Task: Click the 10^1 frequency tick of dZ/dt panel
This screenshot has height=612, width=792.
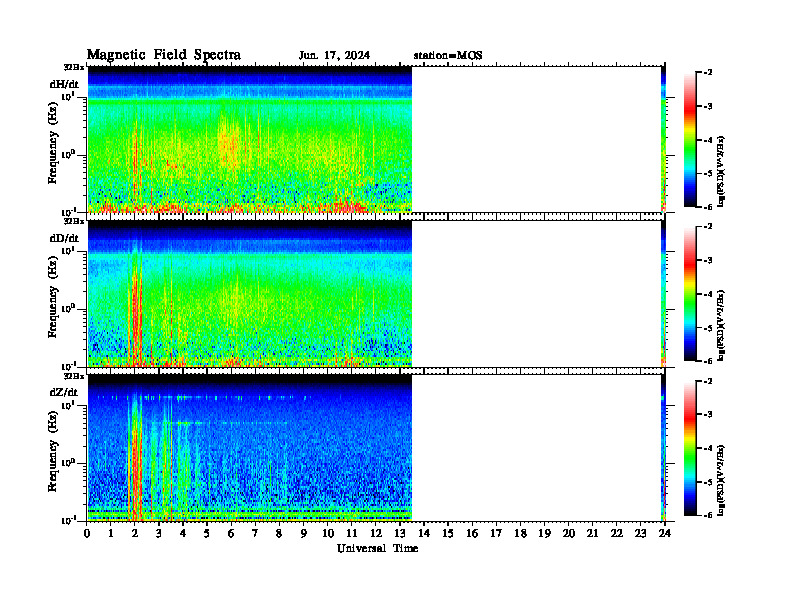Action: (68, 405)
